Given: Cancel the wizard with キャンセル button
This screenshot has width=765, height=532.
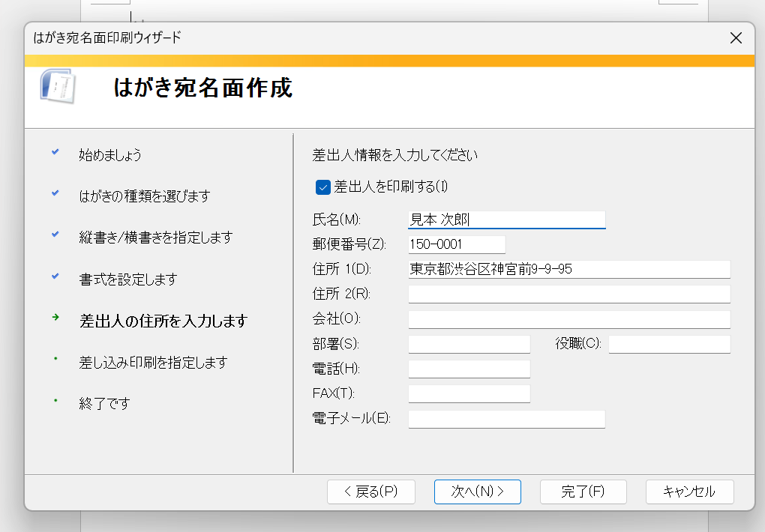Looking at the screenshot, I should coord(689,492).
